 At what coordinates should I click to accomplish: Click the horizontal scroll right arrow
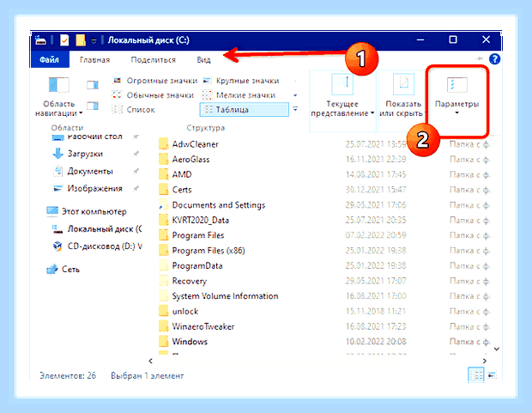(x=485, y=361)
